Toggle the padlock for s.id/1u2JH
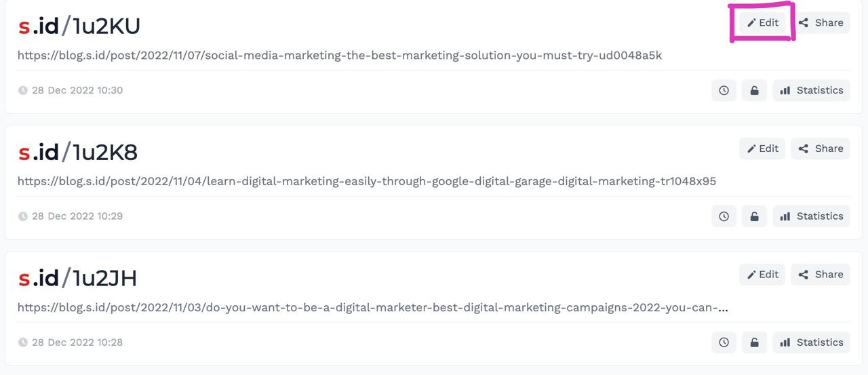 point(754,342)
